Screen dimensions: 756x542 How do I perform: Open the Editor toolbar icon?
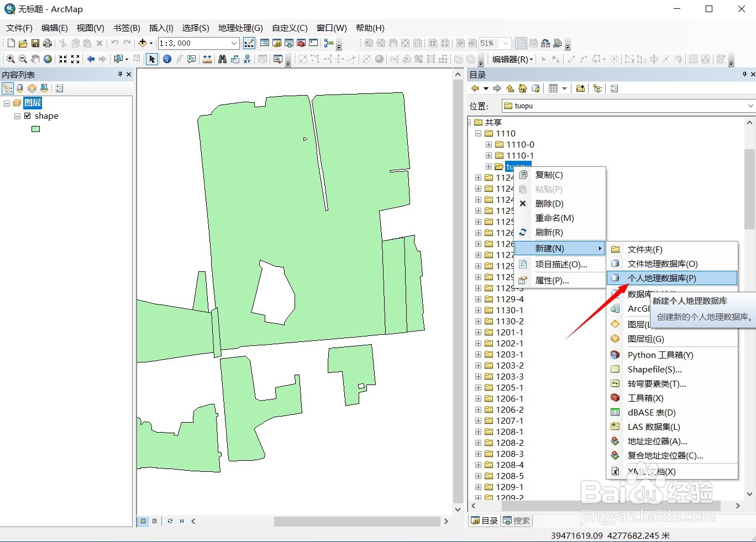tap(249, 43)
